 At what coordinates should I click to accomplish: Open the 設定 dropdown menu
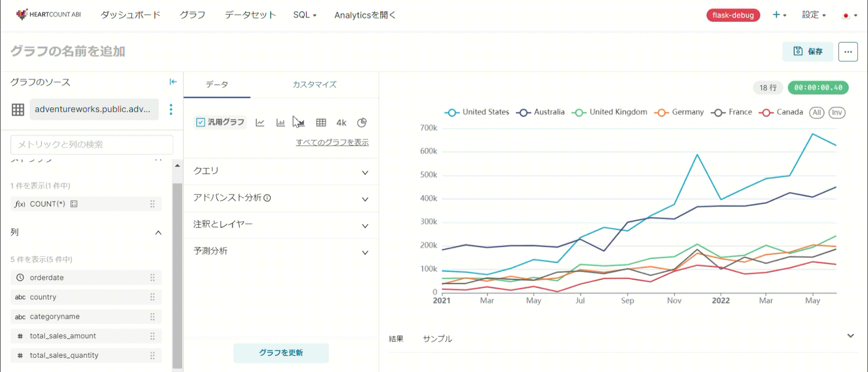(x=814, y=15)
